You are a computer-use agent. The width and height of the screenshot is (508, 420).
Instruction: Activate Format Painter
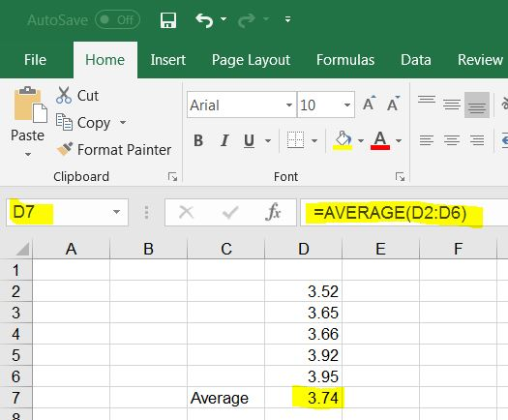pyautogui.click(x=113, y=149)
